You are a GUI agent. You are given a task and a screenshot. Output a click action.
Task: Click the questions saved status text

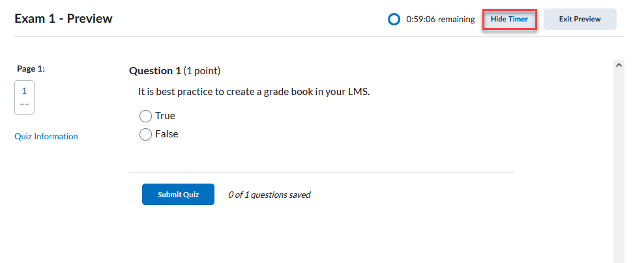pos(269,195)
